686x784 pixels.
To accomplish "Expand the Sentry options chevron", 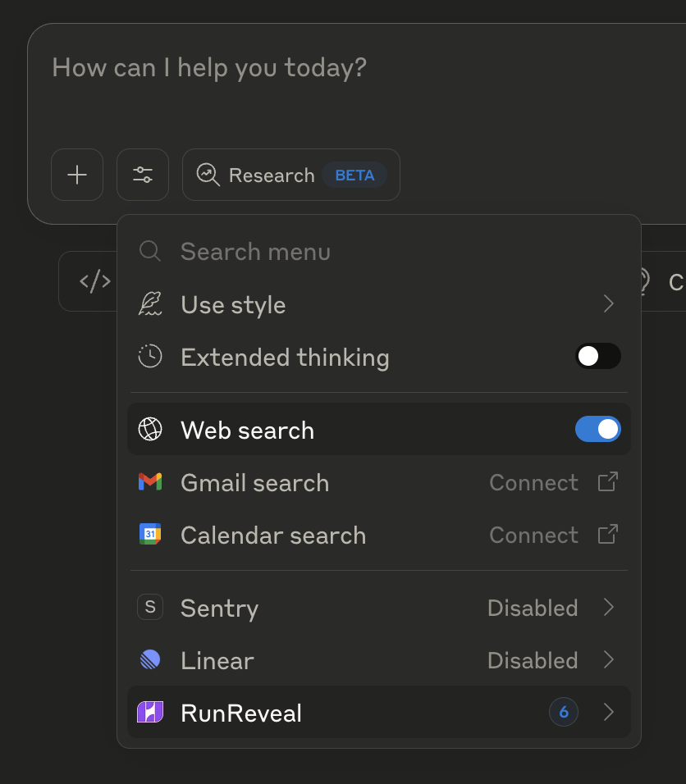I will (608, 608).
